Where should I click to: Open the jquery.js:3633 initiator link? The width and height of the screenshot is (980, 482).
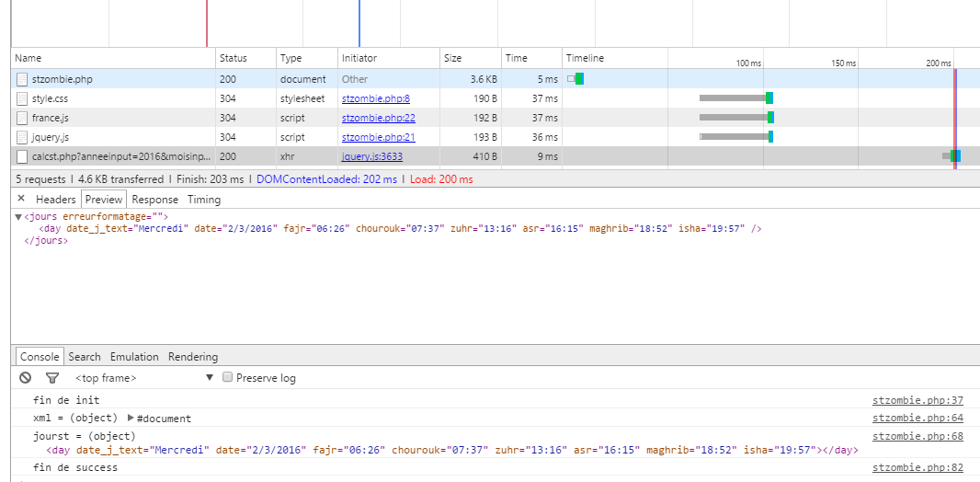pos(372,156)
